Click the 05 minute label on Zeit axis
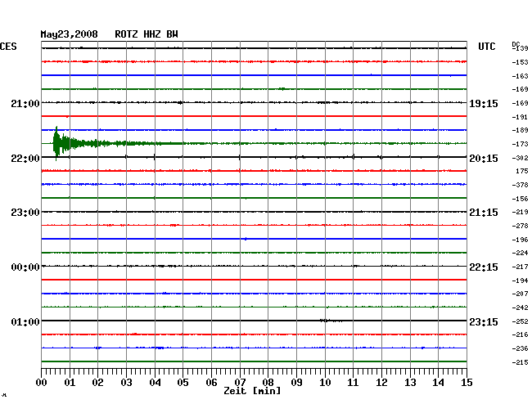 pos(183,383)
